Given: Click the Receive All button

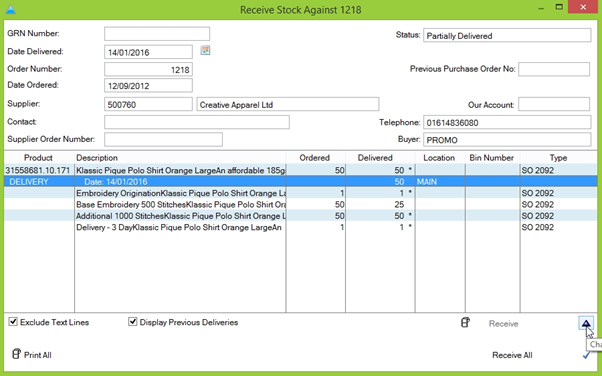Looking at the screenshot, I should point(512,355).
